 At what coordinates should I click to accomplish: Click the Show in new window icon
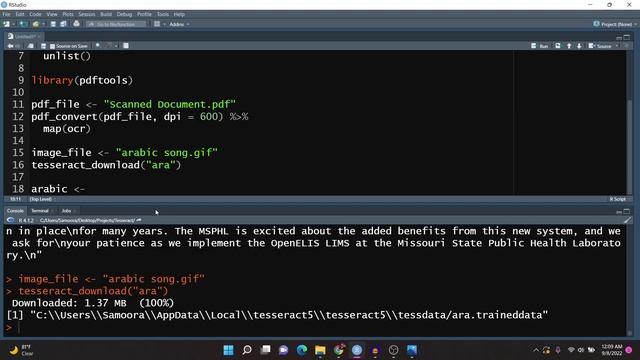pos(31,46)
